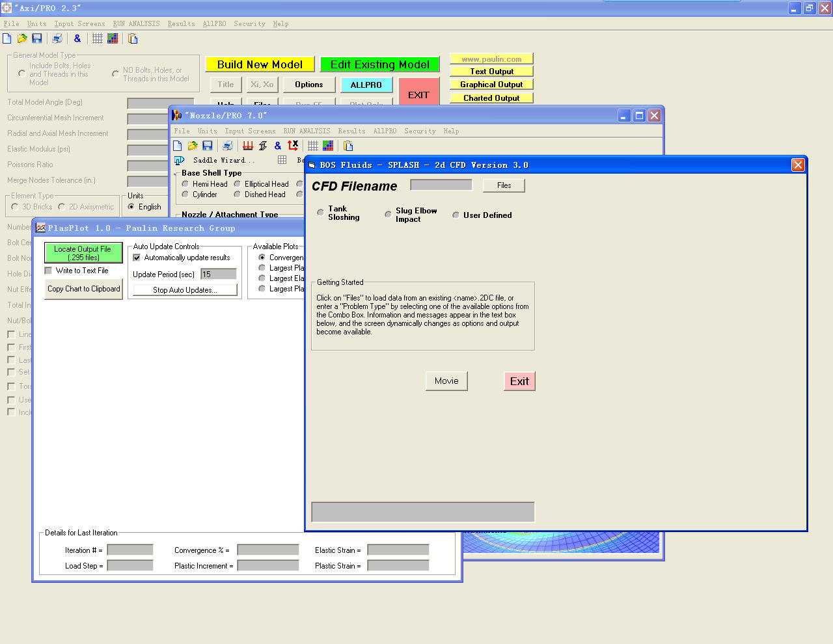The height and width of the screenshot is (644, 833).
Task: Select Slug Elbow Impact option
Action: [389, 214]
